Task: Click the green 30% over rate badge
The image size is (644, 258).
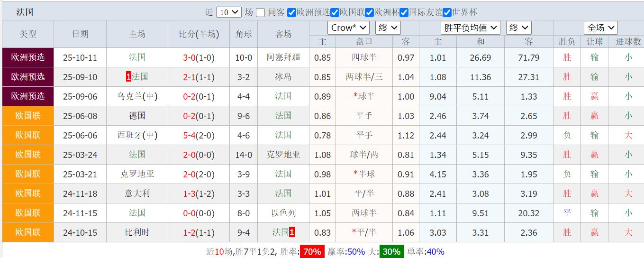Action: pyautogui.click(x=391, y=252)
